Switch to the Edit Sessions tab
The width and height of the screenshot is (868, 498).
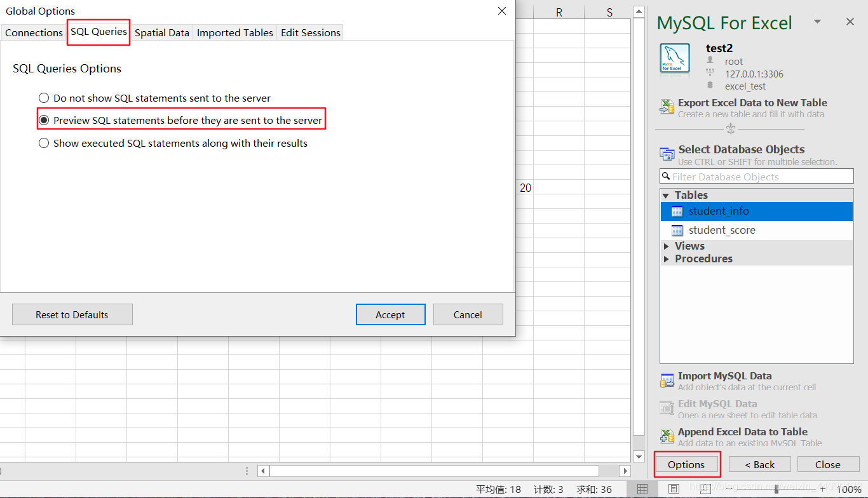[311, 32]
